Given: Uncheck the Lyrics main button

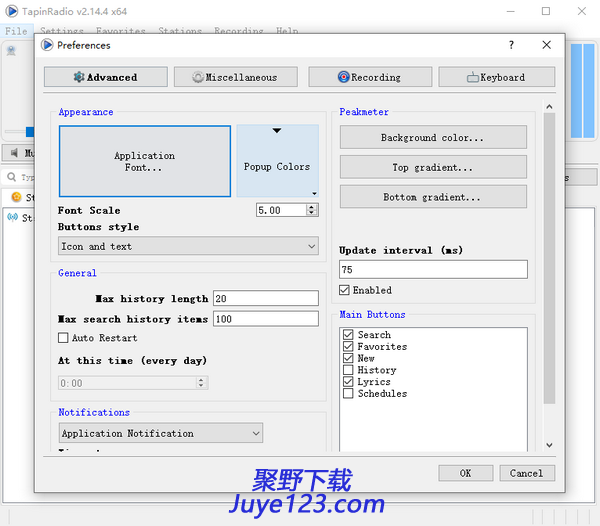Looking at the screenshot, I should click(348, 382).
